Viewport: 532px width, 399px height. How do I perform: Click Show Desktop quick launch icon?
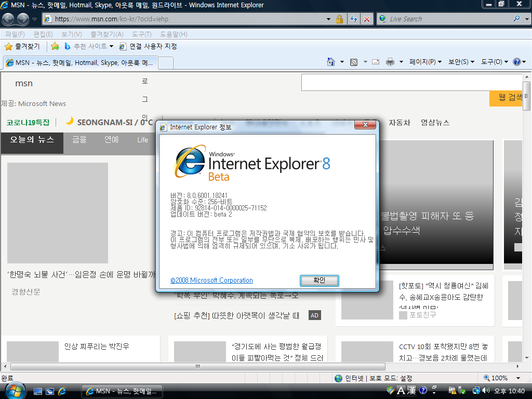37,391
